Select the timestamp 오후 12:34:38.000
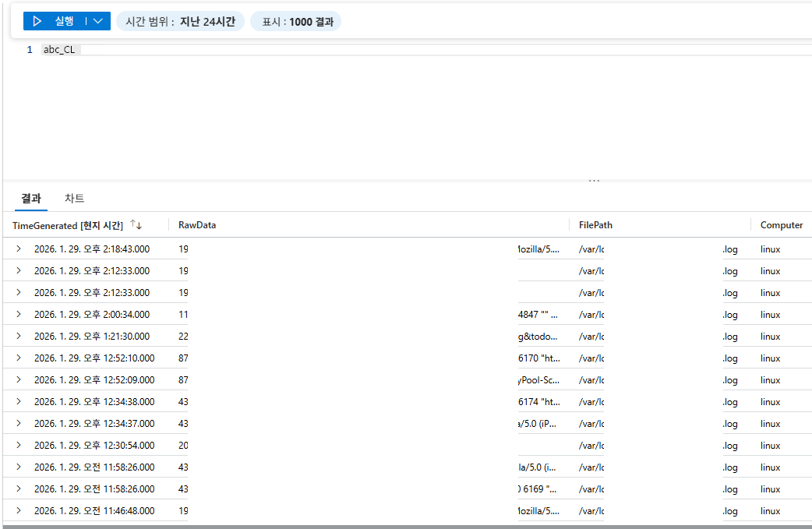This screenshot has height=529, width=812. [94, 401]
